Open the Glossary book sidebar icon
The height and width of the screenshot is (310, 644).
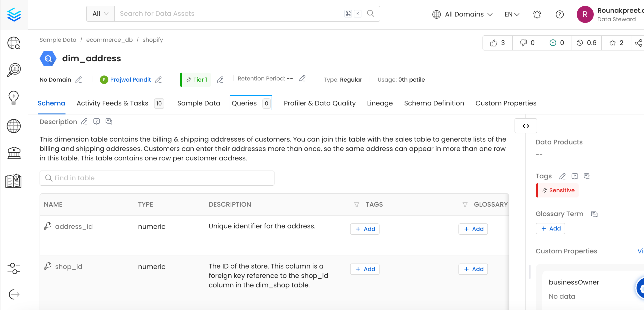(14, 181)
